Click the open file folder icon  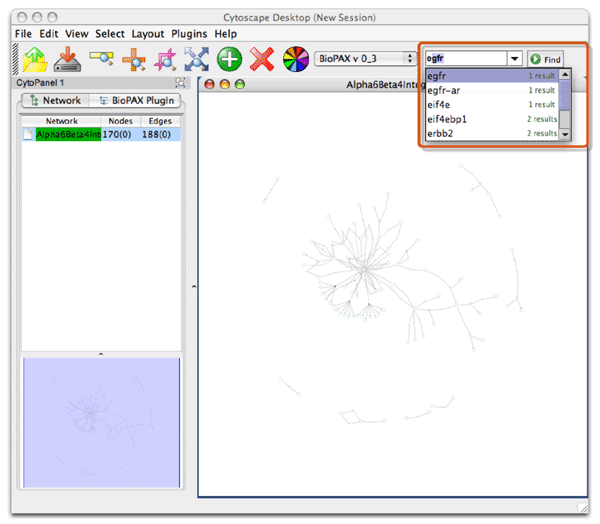click(35, 60)
